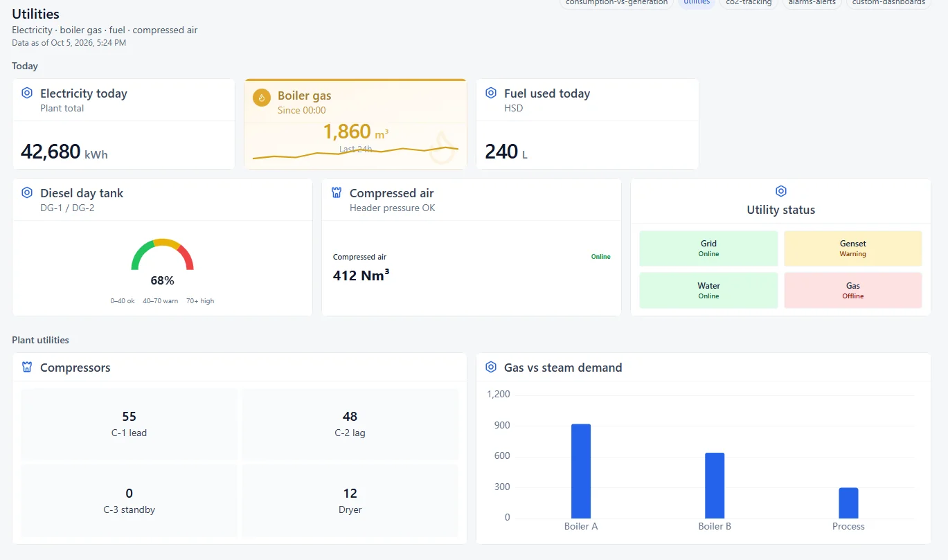Viewport: 948px width, 560px height.
Task: Click the Compressed air card icon
Action: (337, 192)
